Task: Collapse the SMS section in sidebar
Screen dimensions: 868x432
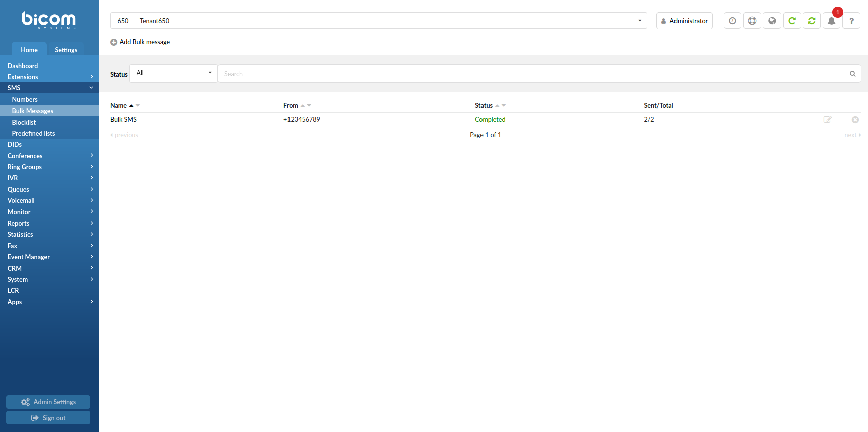Action: [49, 88]
